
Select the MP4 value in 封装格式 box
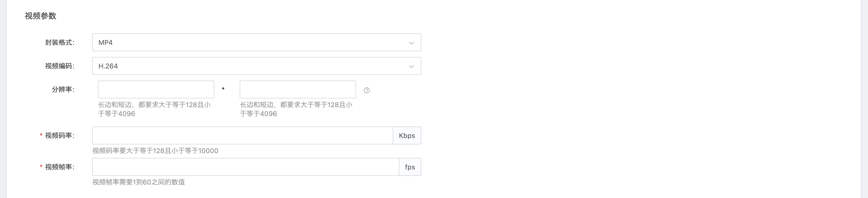pos(105,42)
